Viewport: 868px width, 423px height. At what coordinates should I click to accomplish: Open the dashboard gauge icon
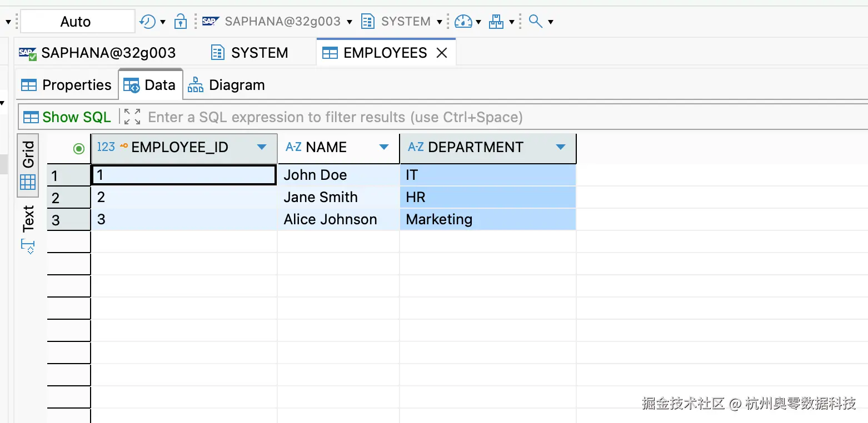463,22
